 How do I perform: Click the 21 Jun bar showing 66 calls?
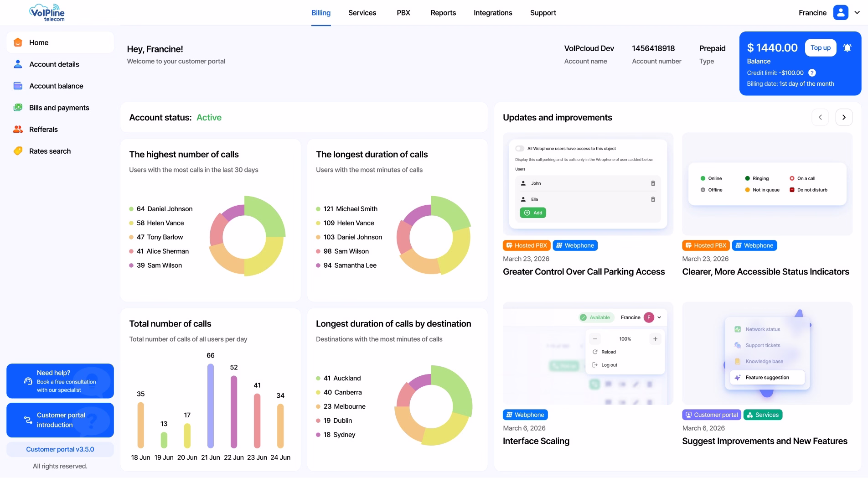point(210,405)
